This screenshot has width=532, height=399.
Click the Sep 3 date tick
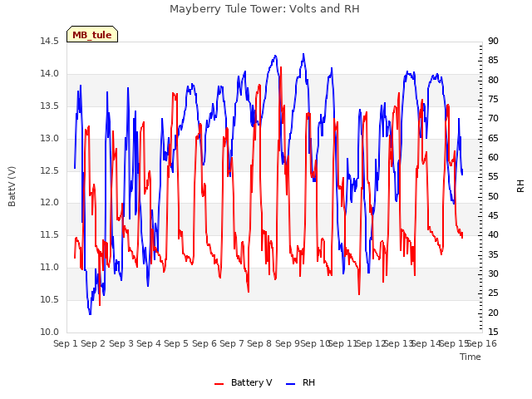click(x=121, y=343)
